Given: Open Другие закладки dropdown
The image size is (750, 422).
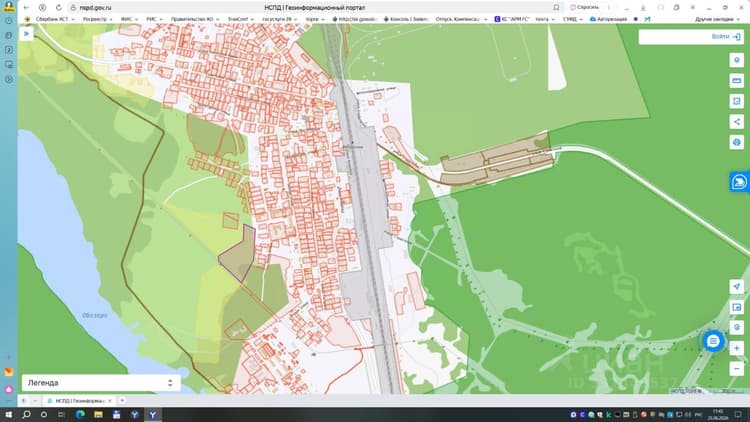Looking at the screenshot, I should [x=717, y=19].
